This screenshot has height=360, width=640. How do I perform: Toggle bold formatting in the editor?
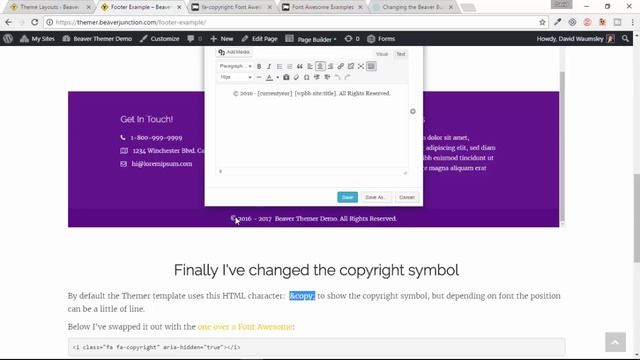tap(259, 66)
